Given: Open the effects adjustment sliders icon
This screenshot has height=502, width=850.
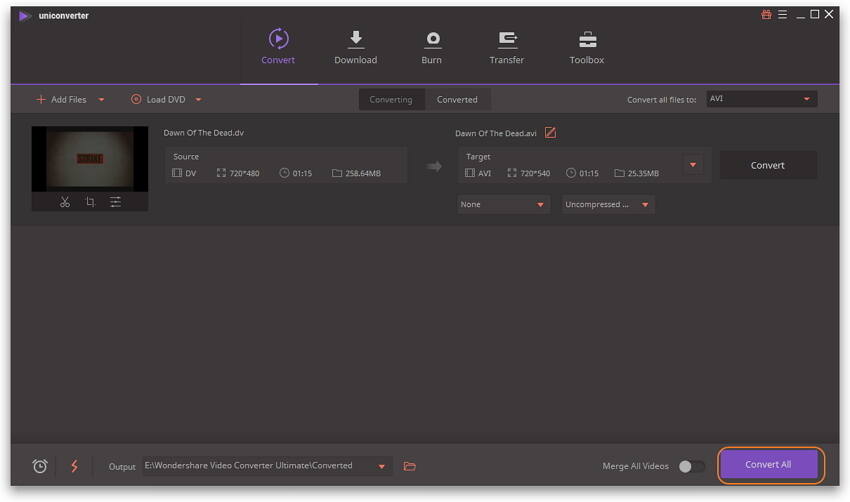Looking at the screenshot, I should coord(115,202).
